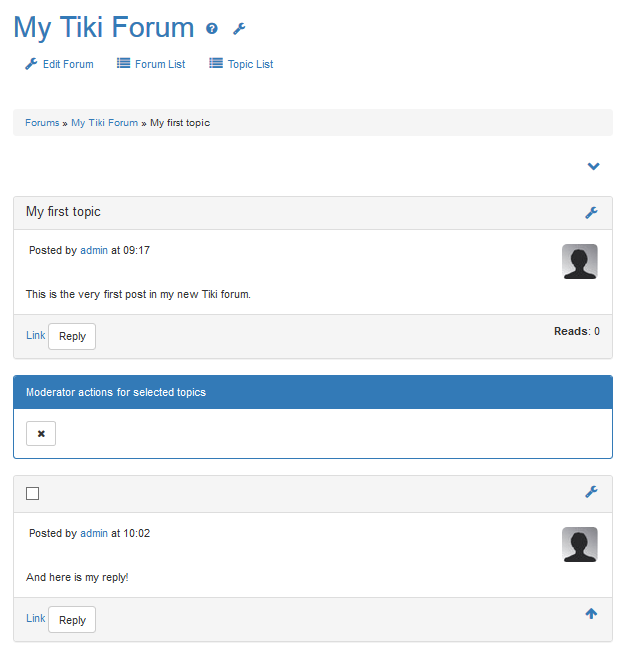632x663 pixels.
Task: Click the help icon beside My Tiki Forum
Action: click(x=212, y=29)
